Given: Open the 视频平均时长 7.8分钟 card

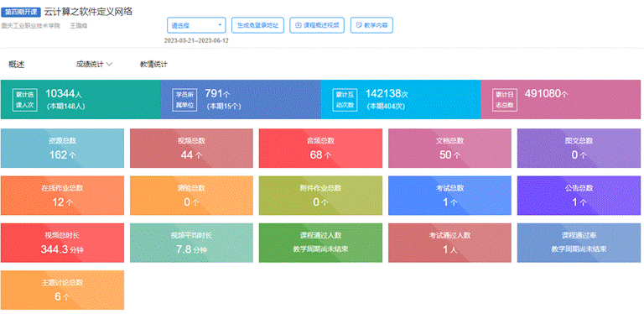Looking at the screenshot, I should tap(191, 243).
